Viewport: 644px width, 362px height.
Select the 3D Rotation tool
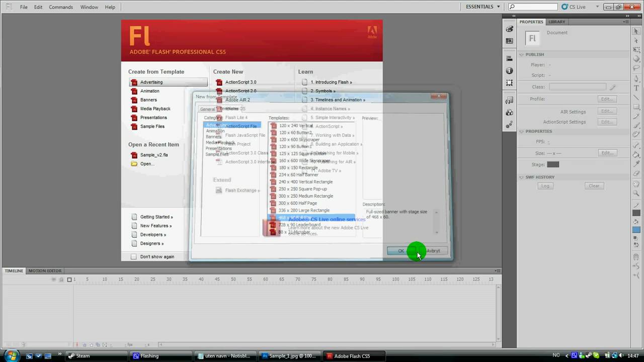(636, 59)
